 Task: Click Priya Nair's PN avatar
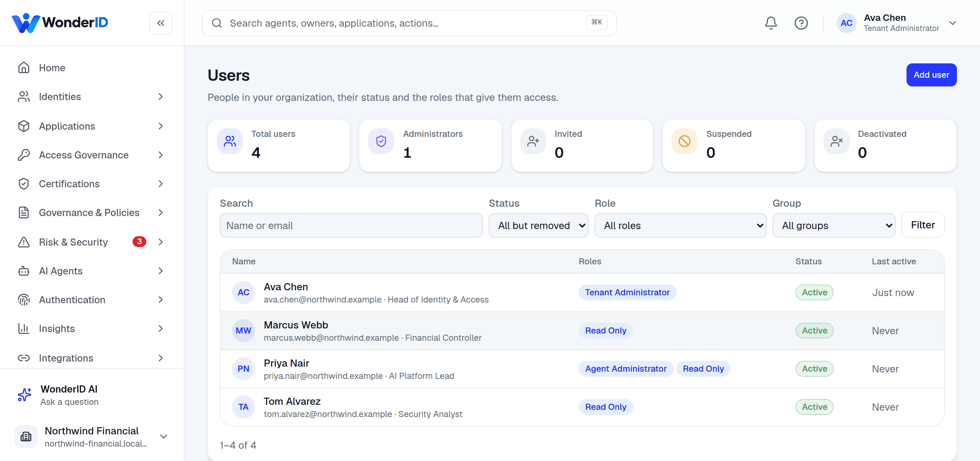(244, 368)
